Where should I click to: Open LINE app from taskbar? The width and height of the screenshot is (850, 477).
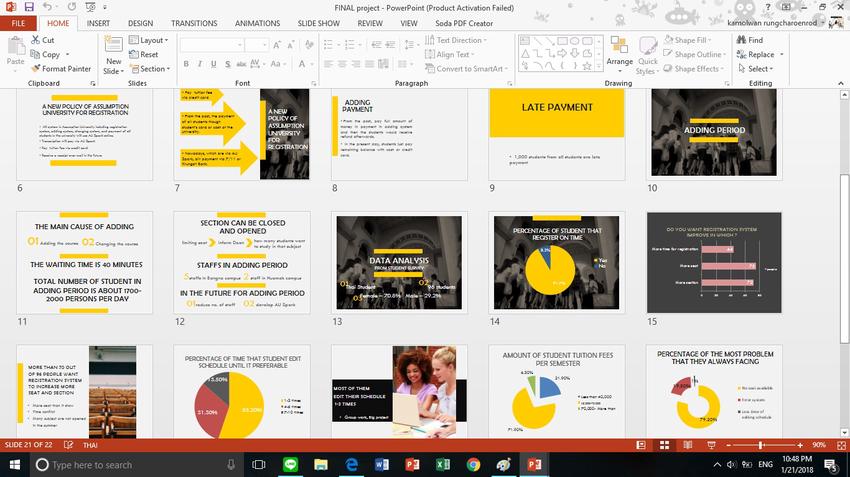coord(291,465)
